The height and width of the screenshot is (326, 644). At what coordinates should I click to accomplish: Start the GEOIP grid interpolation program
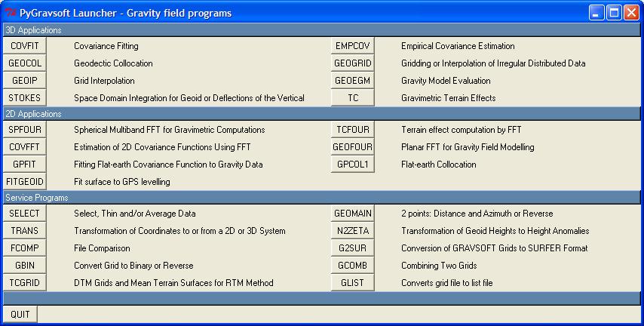click(x=25, y=81)
